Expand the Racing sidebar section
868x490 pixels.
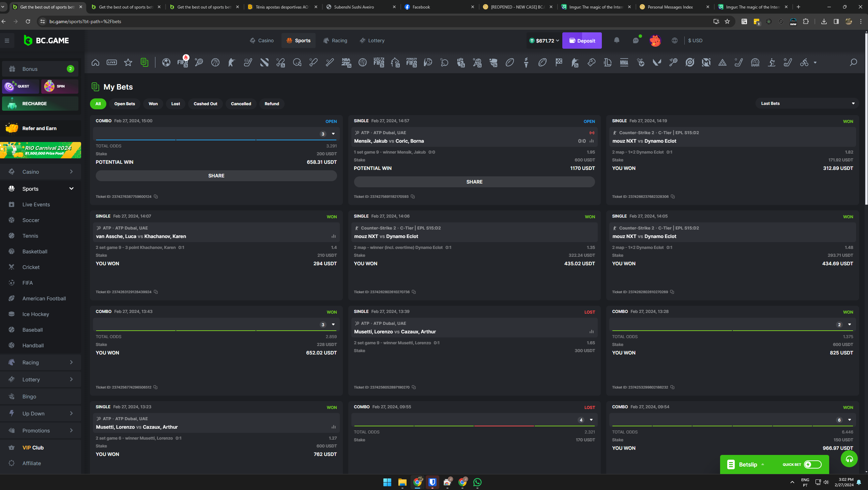click(x=71, y=362)
